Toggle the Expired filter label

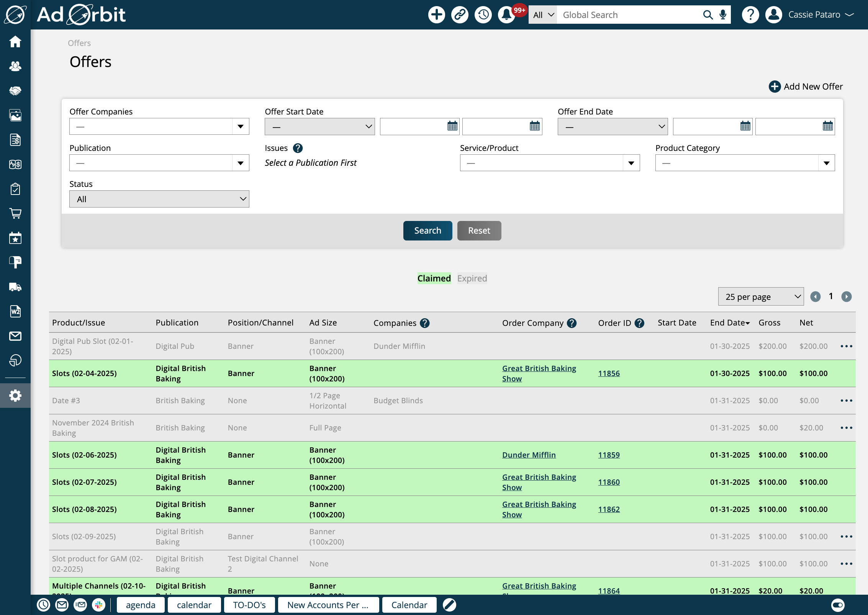point(472,278)
